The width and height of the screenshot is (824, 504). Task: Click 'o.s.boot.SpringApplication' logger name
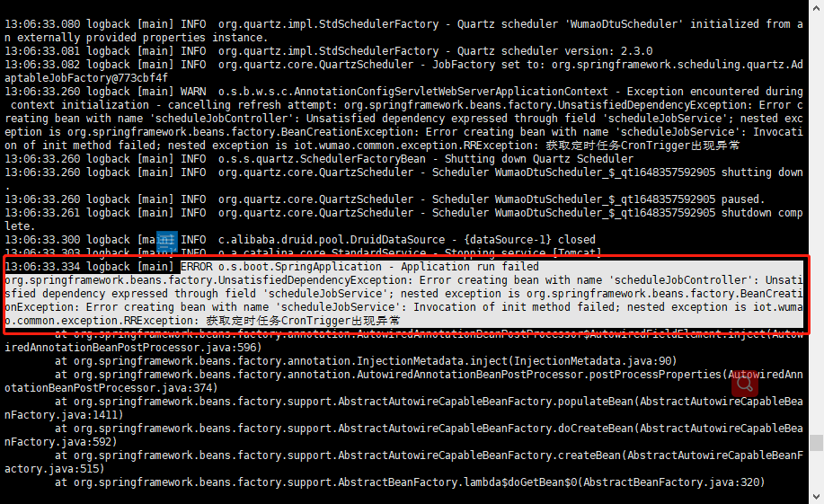(300, 267)
